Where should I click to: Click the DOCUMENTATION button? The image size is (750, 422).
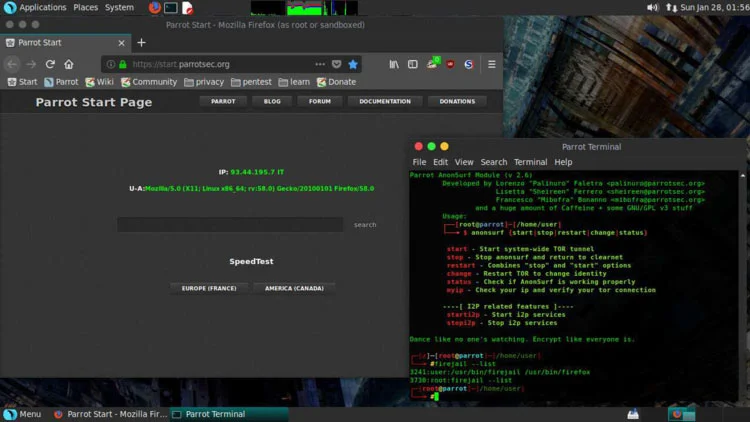coord(385,101)
